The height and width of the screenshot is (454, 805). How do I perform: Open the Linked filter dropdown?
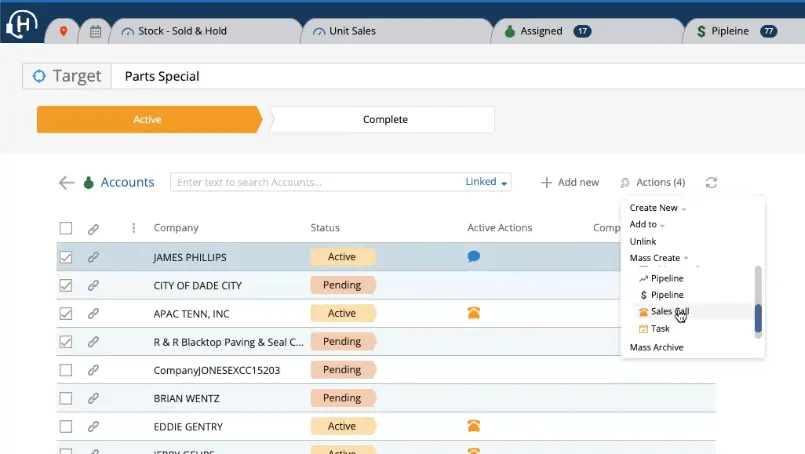click(487, 182)
